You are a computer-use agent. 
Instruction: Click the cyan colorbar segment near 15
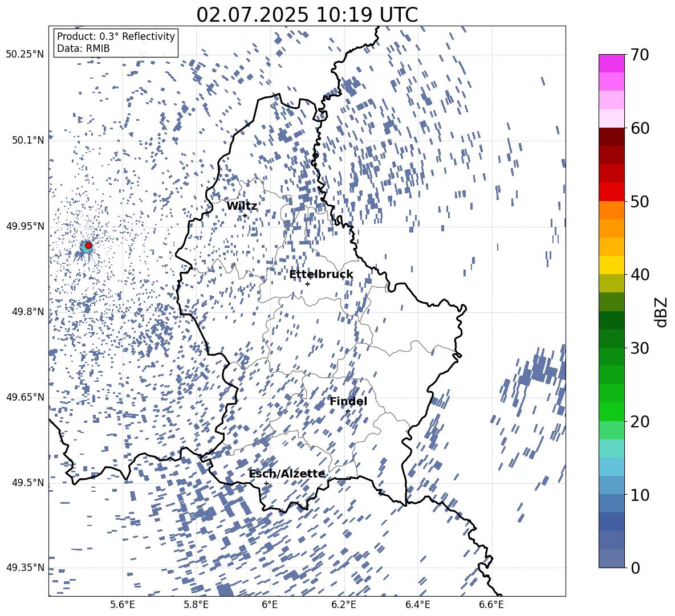pyautogui.click(x=611, y=448)
